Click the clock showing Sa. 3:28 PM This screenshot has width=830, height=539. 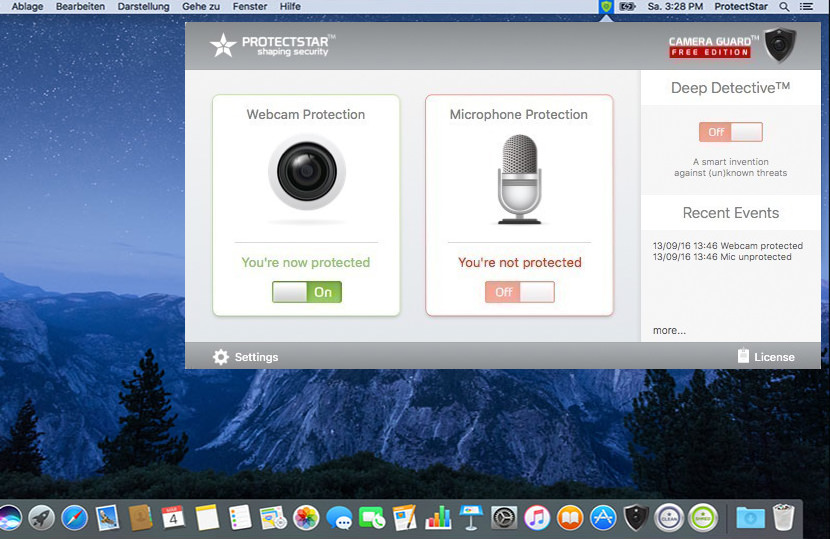(x=675, y=6)
